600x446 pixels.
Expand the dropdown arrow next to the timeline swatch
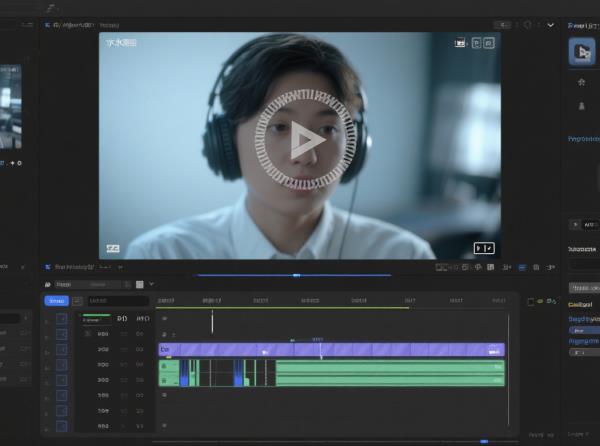tap(151, 284)
